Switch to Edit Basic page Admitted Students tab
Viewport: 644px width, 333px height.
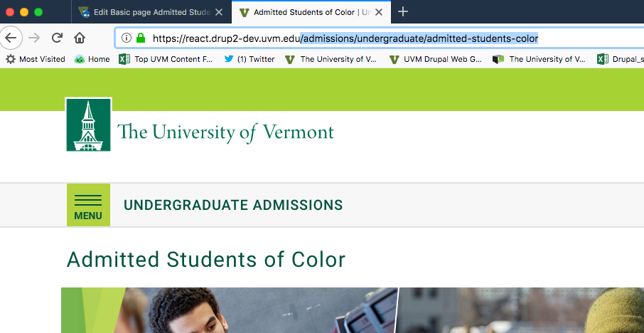point(150,12)
